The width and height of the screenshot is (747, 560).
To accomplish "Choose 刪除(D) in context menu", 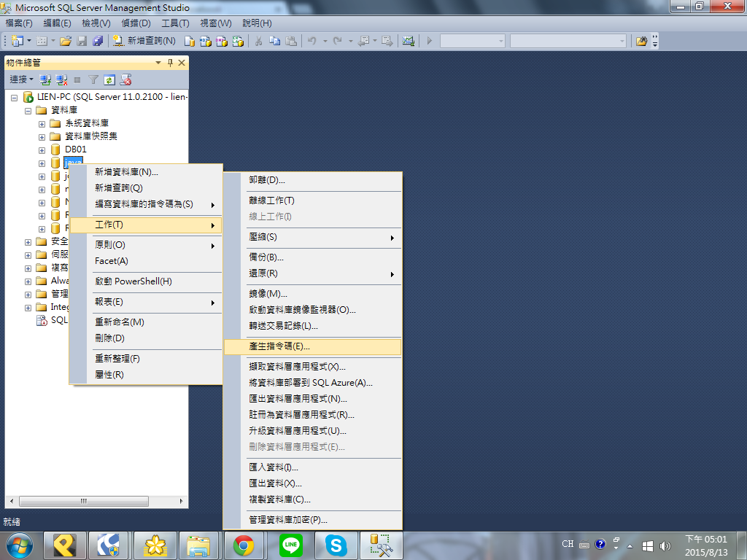I will click(x=146, y=338).
